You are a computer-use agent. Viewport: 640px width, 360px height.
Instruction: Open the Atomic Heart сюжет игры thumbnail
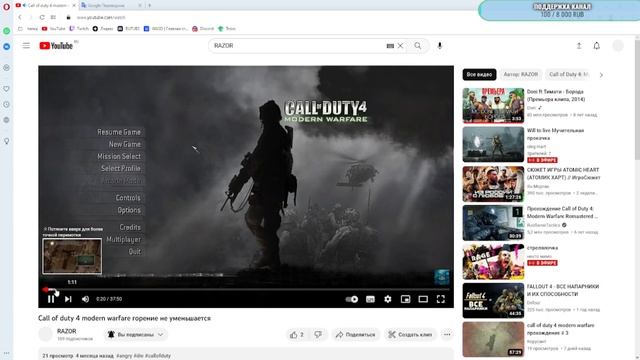[x=493, y=184]
